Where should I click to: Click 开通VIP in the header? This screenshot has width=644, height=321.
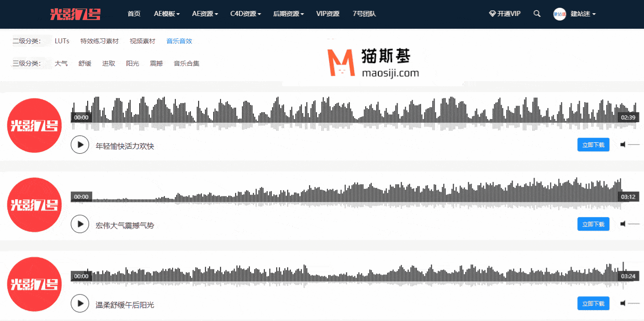pyautogui.click(x=505, y=14)
